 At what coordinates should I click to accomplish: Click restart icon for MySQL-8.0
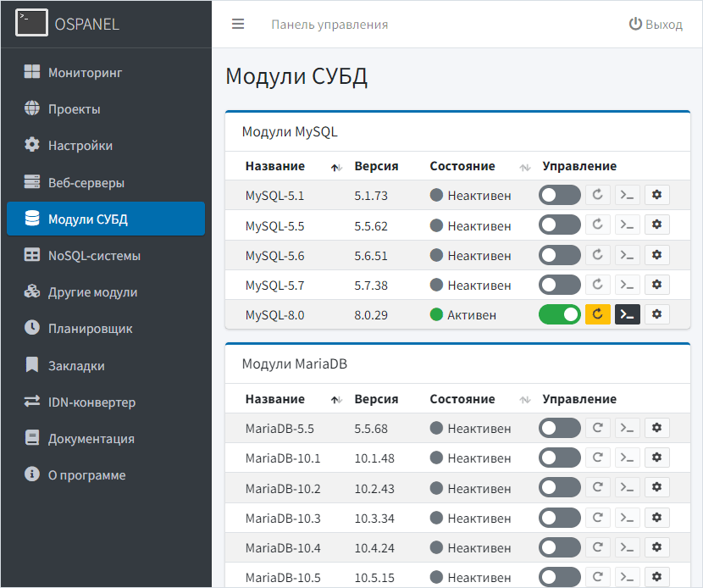coord(598,314)
